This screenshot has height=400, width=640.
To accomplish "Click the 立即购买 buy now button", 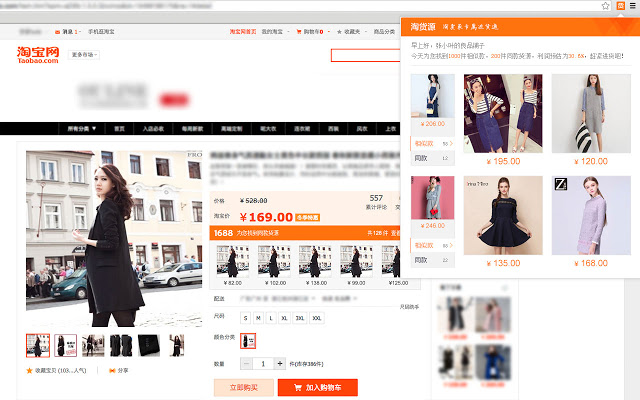I will (x=244, y=387).
